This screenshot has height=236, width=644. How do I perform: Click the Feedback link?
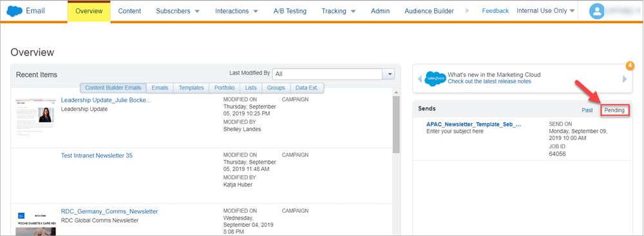[495, 11]
